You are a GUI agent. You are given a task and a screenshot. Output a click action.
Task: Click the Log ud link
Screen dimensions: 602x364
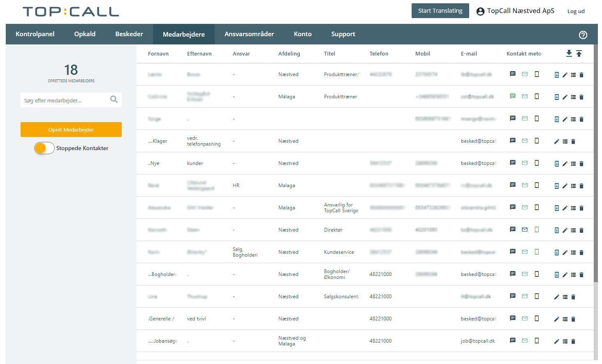click(576, 12)
